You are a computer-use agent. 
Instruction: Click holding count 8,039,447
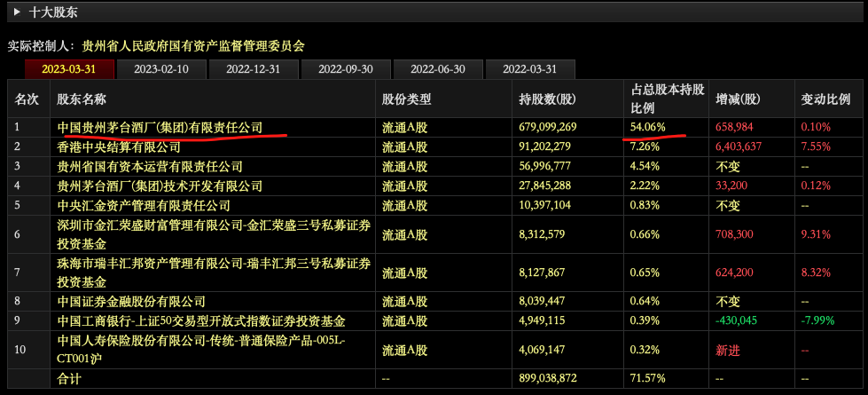[542, 302]
